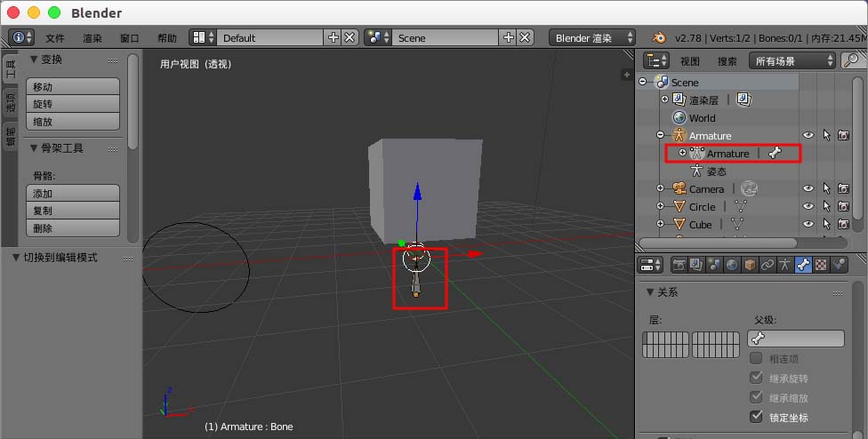
Task: Toggle the 继承缩放 checkbox
Action: pyautogui.click(x=756, y=397)
